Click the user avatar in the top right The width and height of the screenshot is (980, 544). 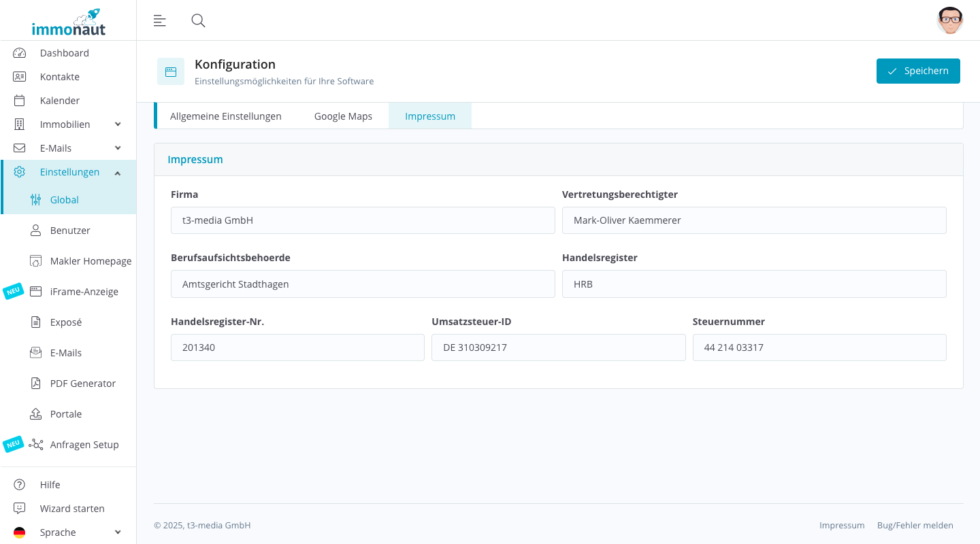[950, 20]
